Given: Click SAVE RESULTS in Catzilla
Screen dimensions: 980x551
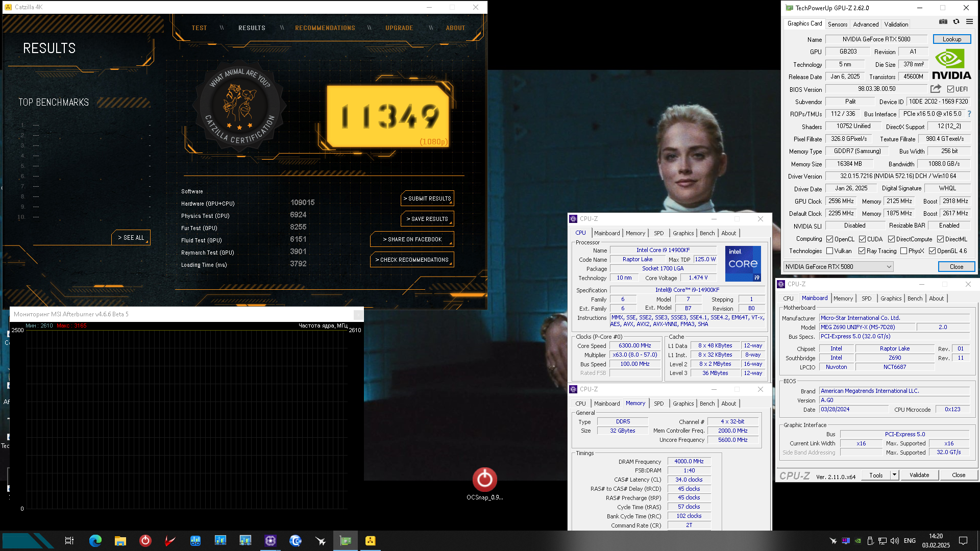Looking at the screenshot, I should pos(428,219).
